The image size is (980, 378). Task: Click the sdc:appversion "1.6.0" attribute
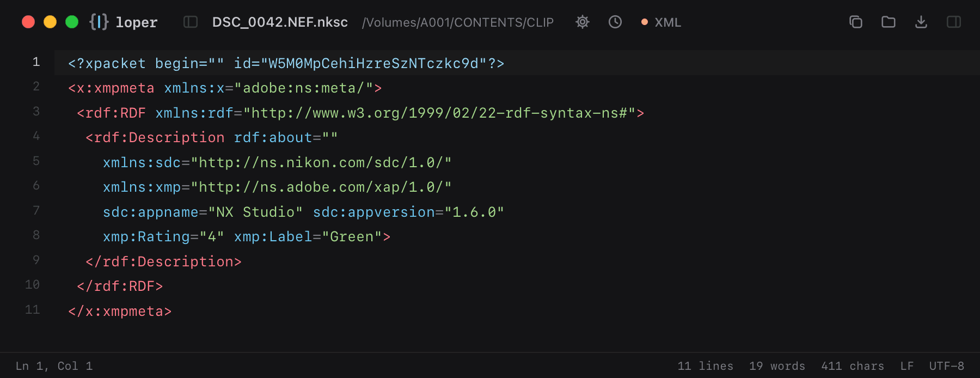[408, 212]
